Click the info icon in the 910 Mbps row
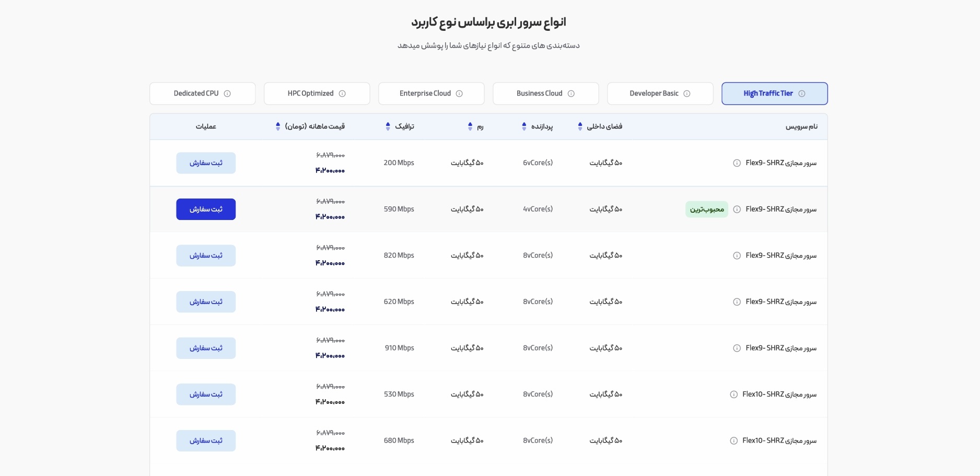 pos(737,349)
